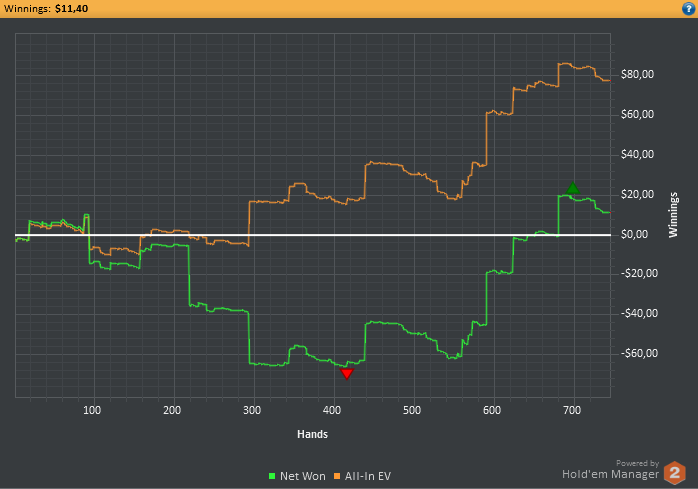
Task: Click the $40,00 axis label
Action: coord(637,155)
